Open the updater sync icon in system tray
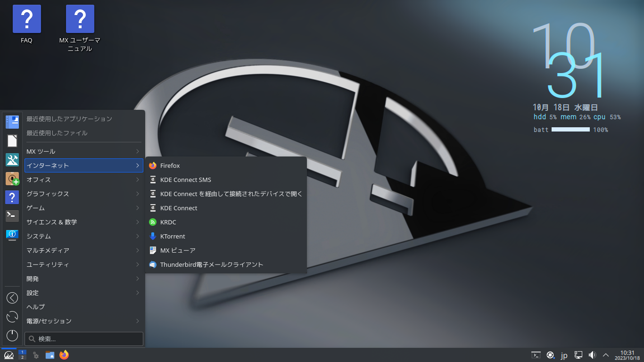This screenshot has width=644, height=362. [550, 355]
